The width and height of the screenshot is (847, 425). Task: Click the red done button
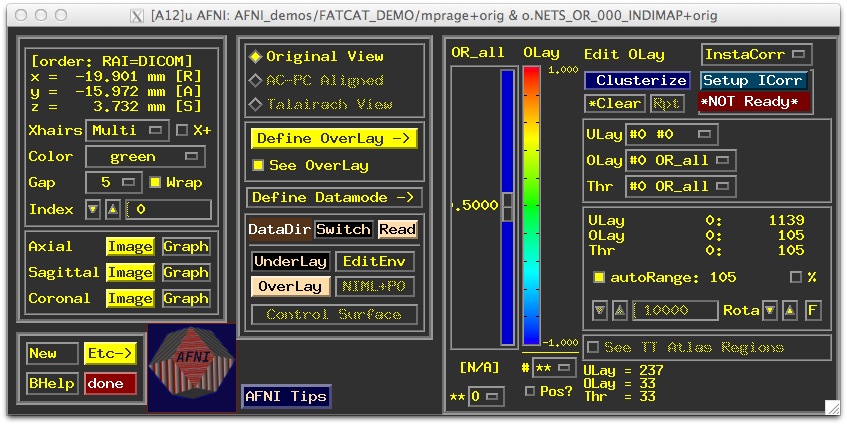click(x=110, y=384)
